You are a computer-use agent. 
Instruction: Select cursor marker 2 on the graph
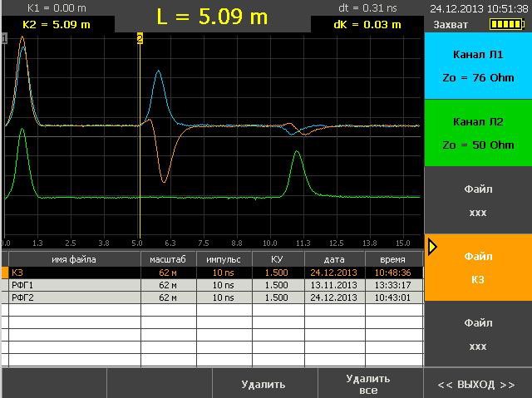(x=140, y=39)
